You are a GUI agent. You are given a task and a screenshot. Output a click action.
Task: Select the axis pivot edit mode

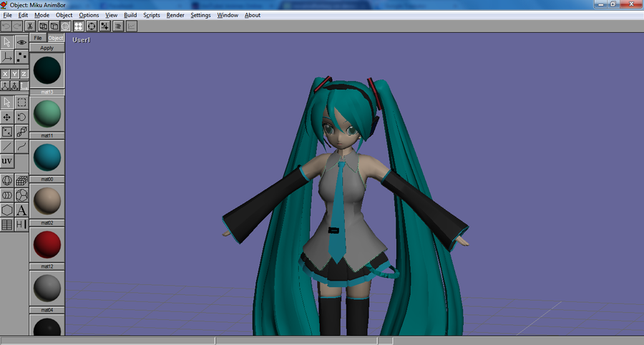click(7, 57)
